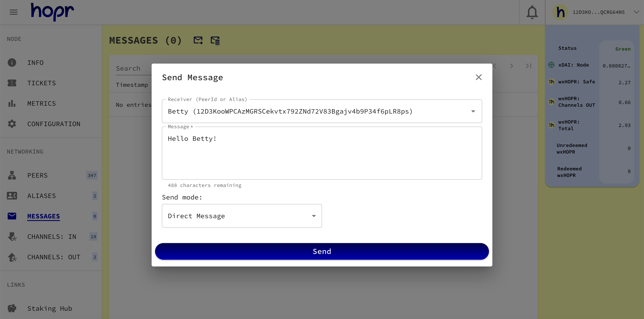Click the Channels OUT value 0.66
644x319 pixels.
click(x=624, y=102)
